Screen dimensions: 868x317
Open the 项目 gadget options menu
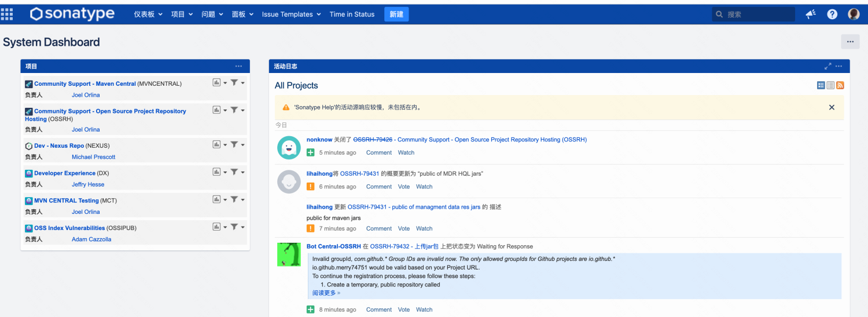point(238,66)
